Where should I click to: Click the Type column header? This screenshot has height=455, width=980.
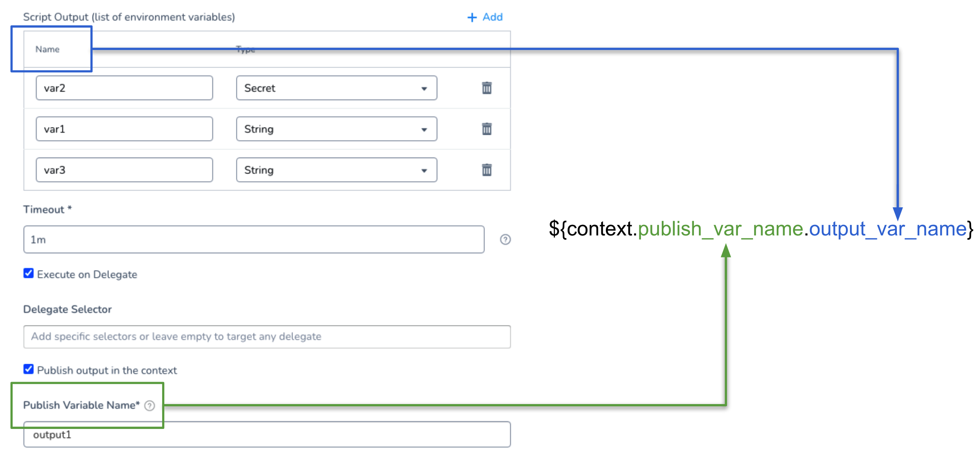coord(246,50)
